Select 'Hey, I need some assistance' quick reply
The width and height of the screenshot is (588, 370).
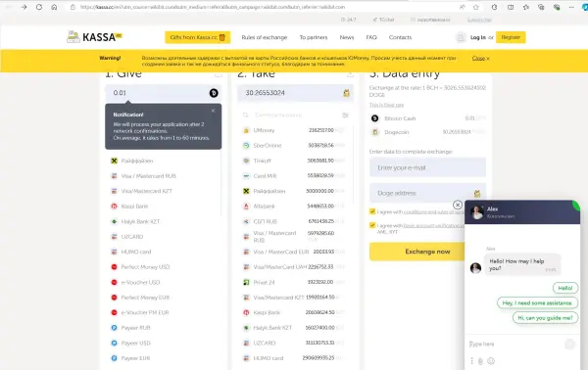537,302
